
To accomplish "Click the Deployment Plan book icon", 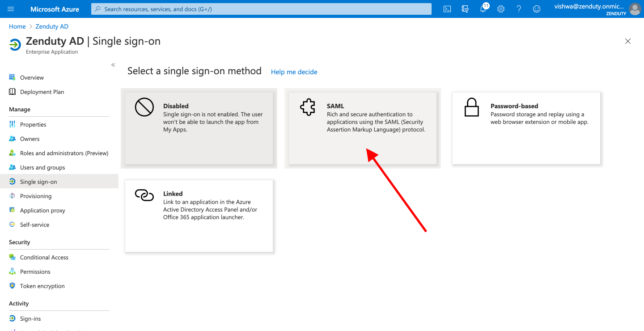I will 12,92.
